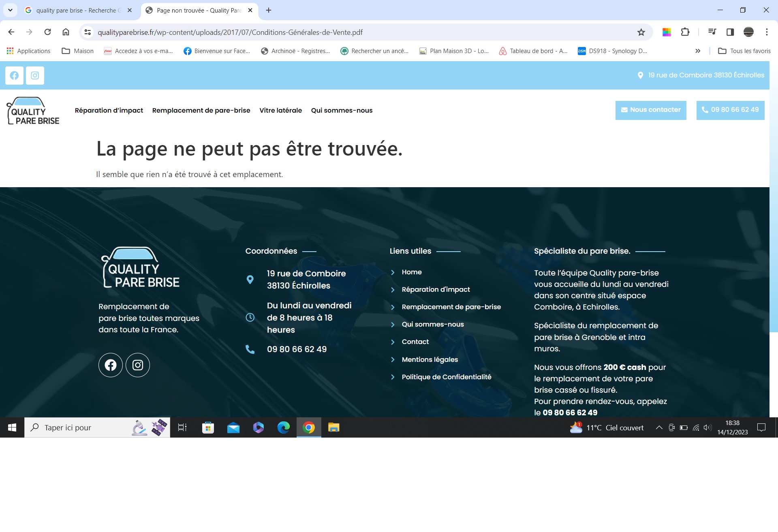Toggle the Chrome side panel icon

coord(730,32)
